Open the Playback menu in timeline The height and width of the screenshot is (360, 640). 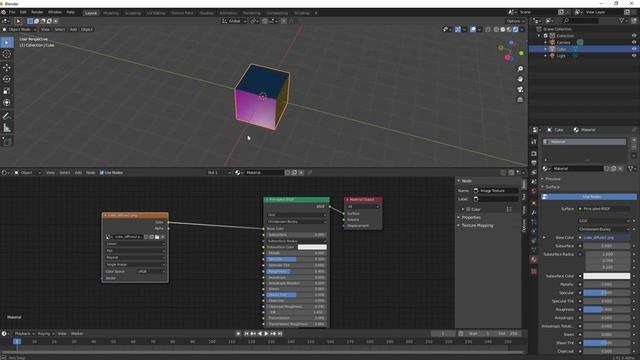click(23, 334)
